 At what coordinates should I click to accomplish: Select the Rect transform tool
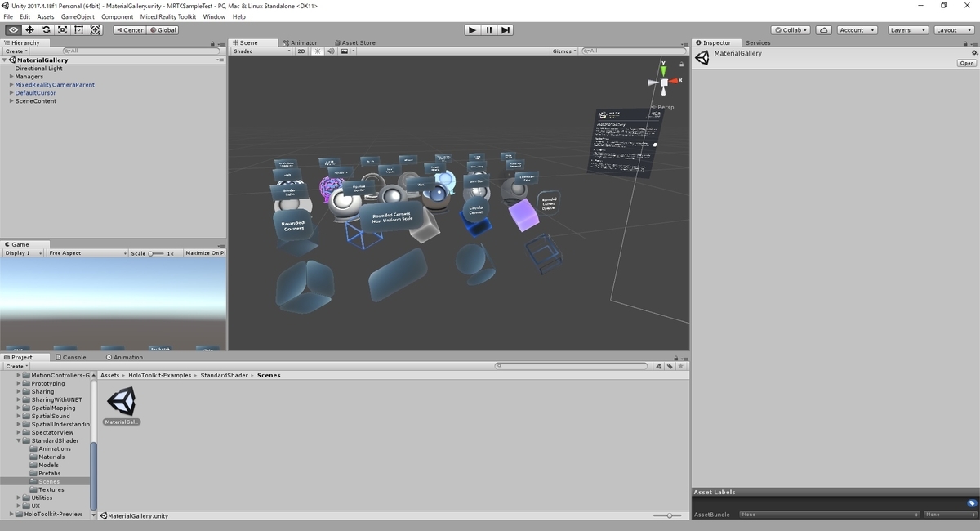coord(78,30)
